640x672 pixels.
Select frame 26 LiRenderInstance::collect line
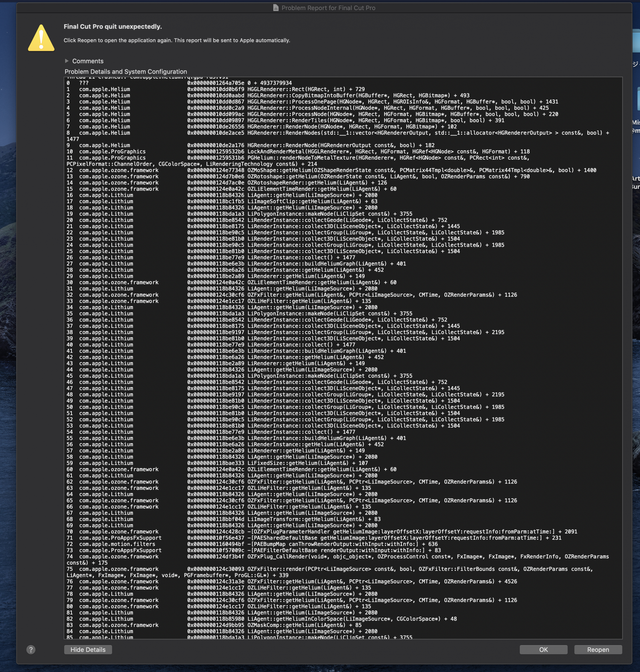[x=211, y=257]
